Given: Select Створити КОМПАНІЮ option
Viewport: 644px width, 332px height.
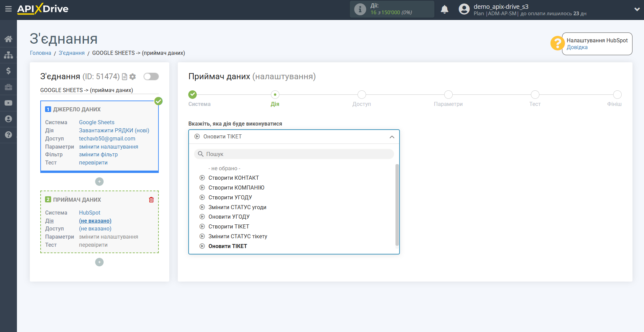Looking at the screenshot, I should coord(236,188).
